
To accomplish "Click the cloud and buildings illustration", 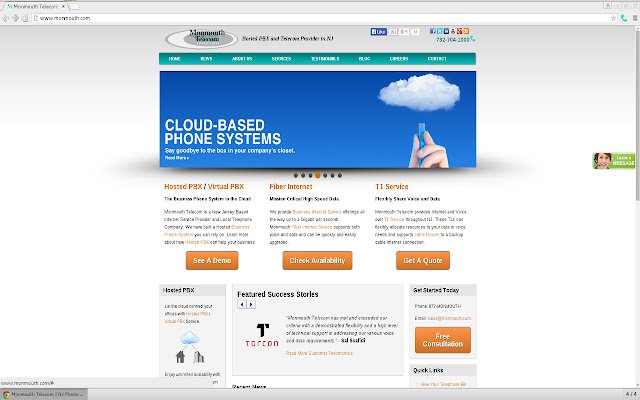I will 189,347.
